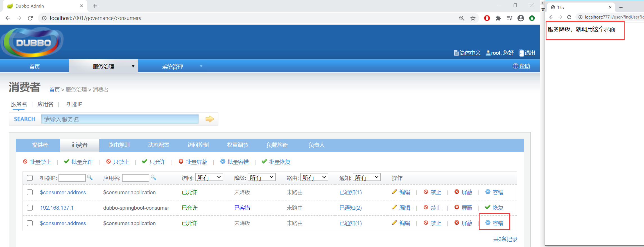
Task: Open the 降级 filter dropdown
Action: tap(261, 177)
